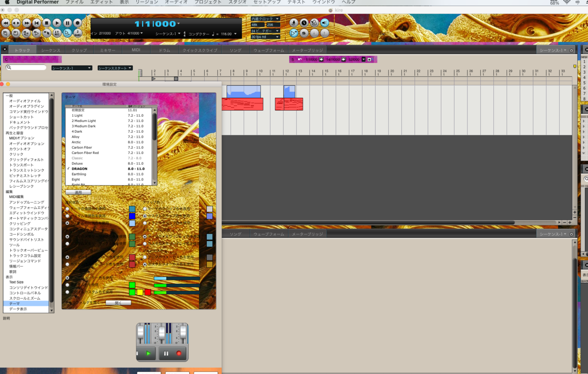
Task: Open the エディット menu
Action: coord(101,2)
